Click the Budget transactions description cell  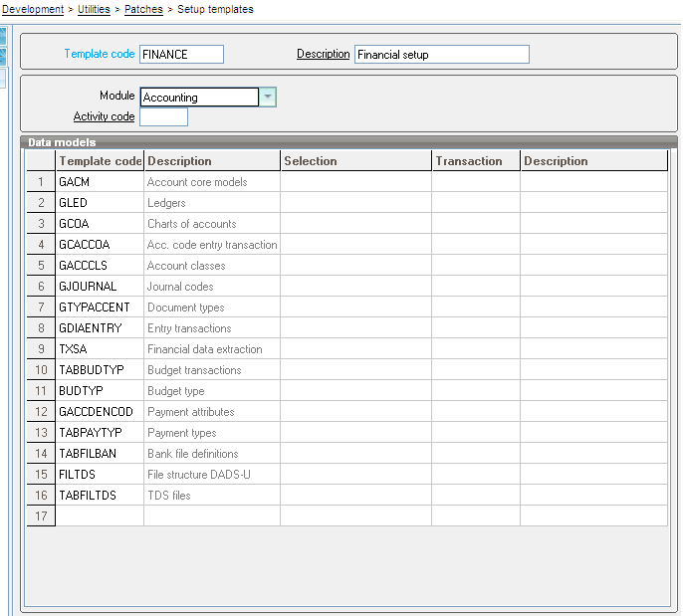212,369
